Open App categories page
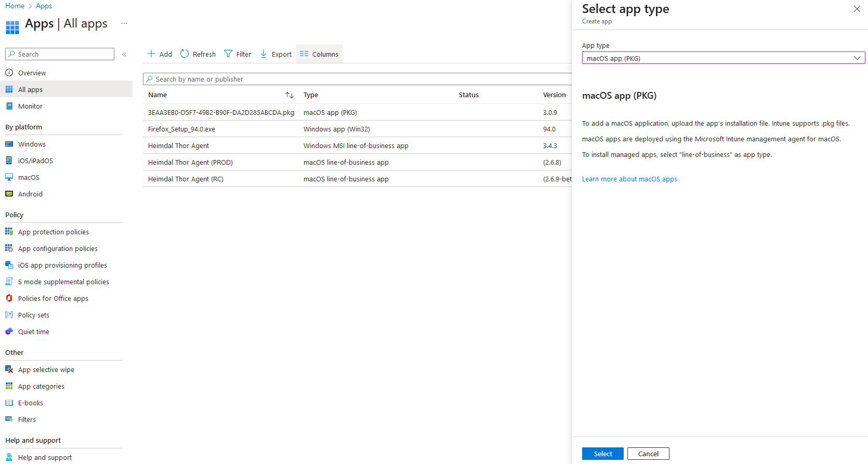The height and width of the screenshot is (464, 868). point(41,386)
